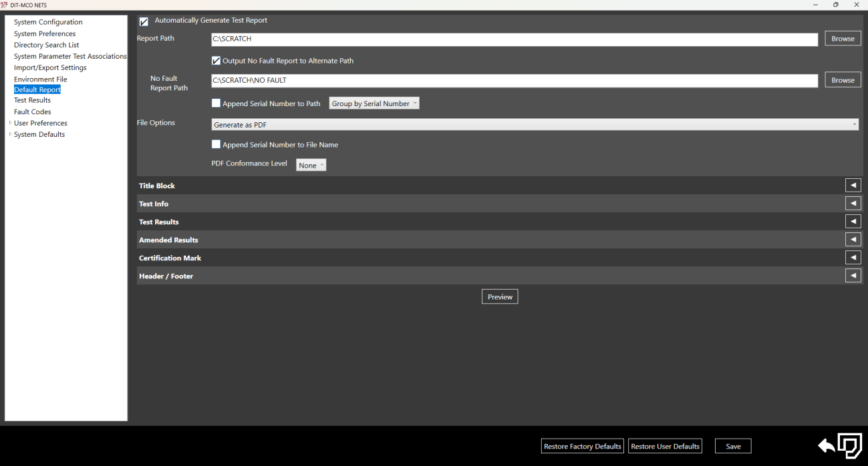
Task: Select Environment File in the sidebar
Action: (x=41, y=79)
